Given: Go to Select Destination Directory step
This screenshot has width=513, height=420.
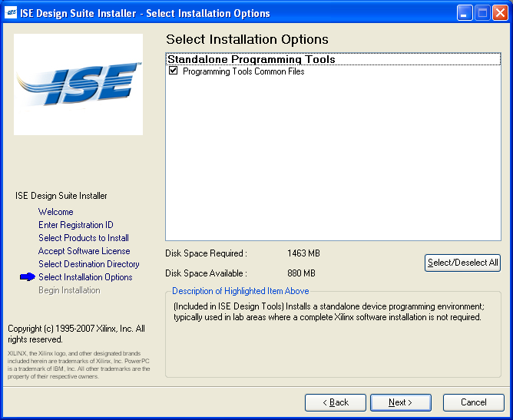Looking at the screenshot, I should pos(89,264).
